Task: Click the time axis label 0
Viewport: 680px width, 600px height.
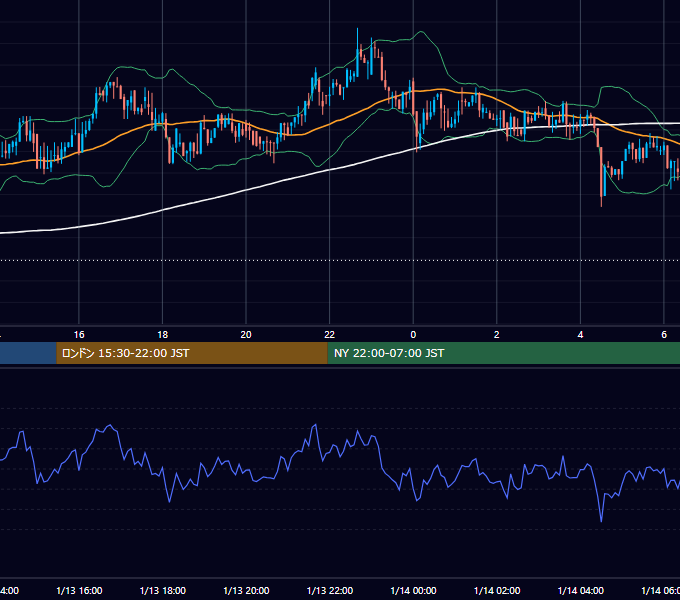Action: coord(413,335)
